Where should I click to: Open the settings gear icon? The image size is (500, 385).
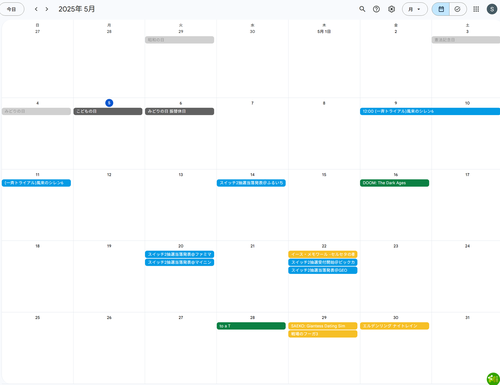[392, 9]
